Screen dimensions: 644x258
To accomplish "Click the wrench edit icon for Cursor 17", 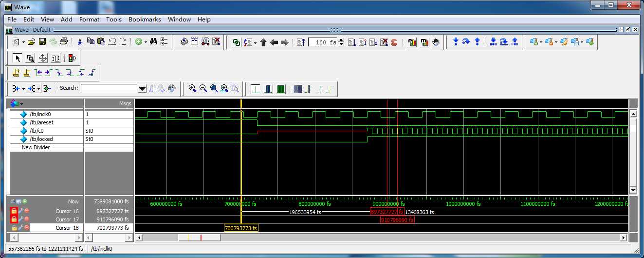I will pos(21,219).
